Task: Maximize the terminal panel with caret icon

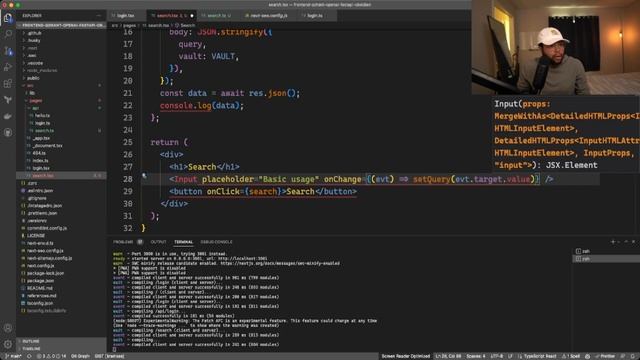Action: click(x=626, y=242)
